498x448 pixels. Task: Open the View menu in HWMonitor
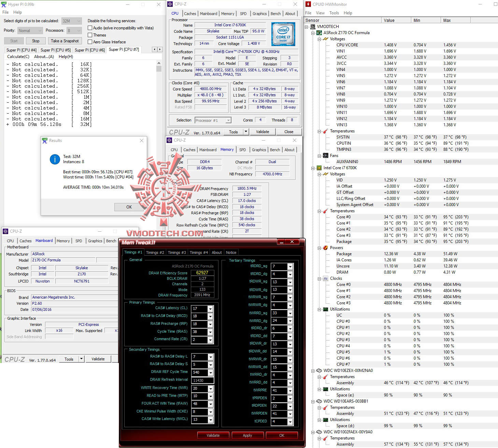click(320, 13)
